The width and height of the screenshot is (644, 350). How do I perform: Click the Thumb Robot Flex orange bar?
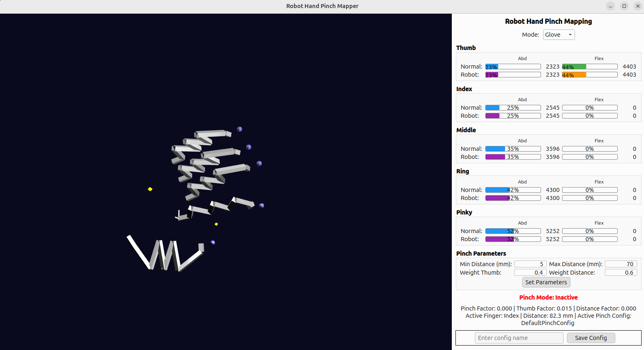pos(590,75)
